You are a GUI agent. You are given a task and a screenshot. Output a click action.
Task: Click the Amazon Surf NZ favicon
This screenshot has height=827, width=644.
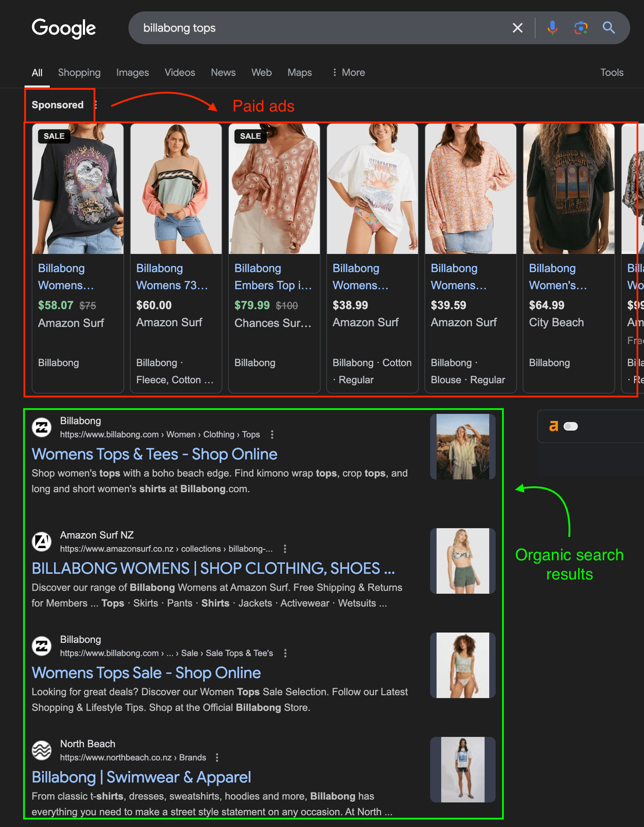42,542
